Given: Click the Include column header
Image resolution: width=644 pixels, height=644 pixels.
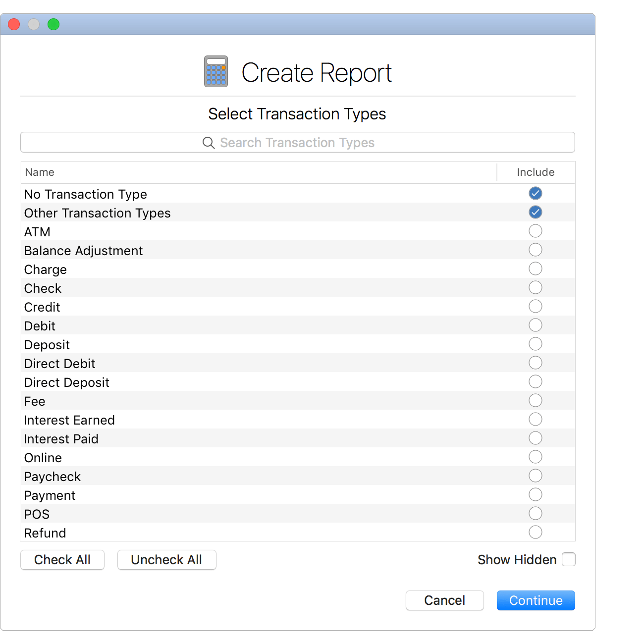Looking at the screenshot, I should (536, 172).
